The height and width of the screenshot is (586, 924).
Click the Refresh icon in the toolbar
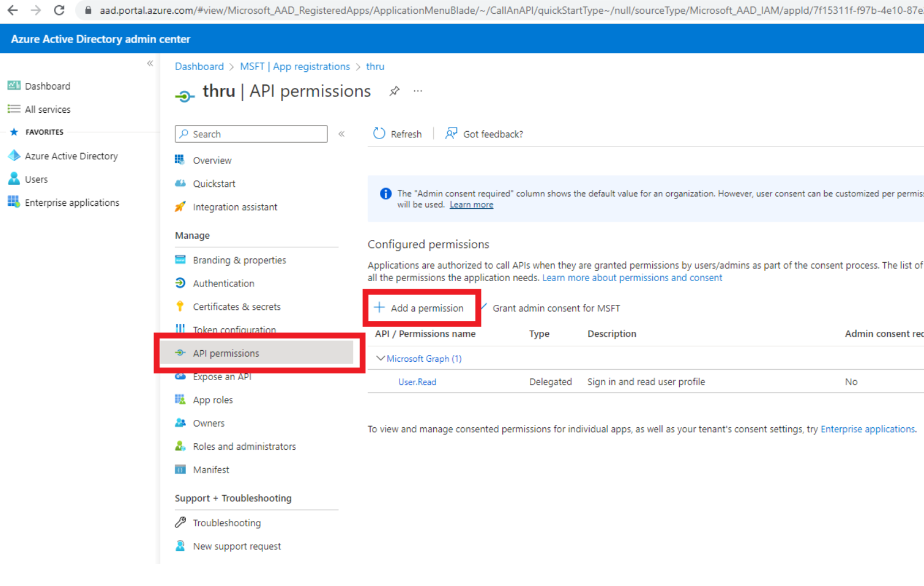379,133
